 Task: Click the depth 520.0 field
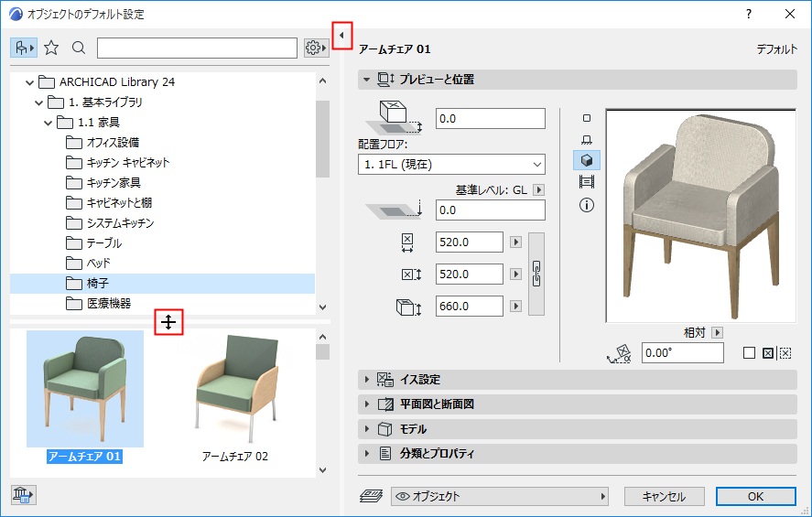pos(470,275)
